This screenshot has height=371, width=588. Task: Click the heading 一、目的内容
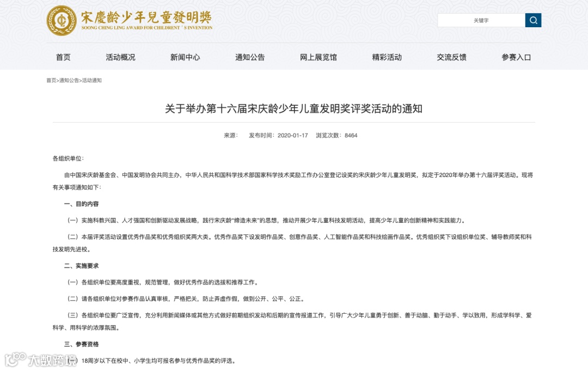point(81,204)
